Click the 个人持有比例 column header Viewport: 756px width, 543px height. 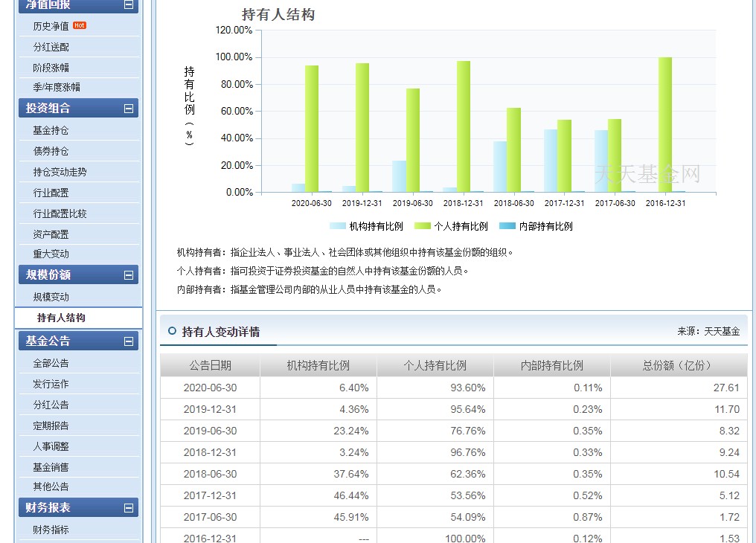(435, 365)
